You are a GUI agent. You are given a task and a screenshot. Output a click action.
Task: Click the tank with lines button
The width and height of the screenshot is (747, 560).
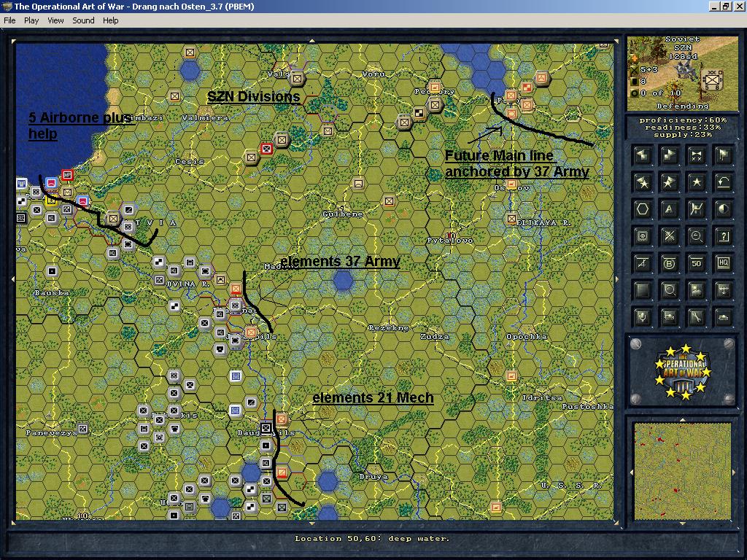670,317
